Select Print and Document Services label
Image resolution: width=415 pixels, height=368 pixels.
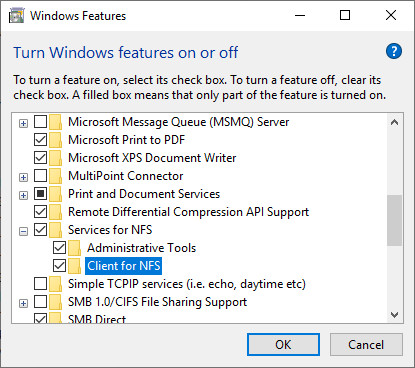[144, 194]
